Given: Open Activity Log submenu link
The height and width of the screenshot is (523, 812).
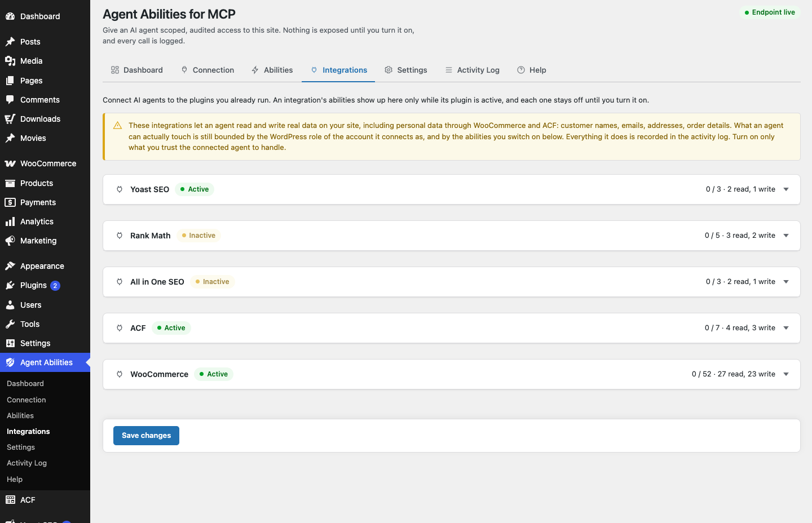Looking at the screenshot, I should click(x=27, y=463).
